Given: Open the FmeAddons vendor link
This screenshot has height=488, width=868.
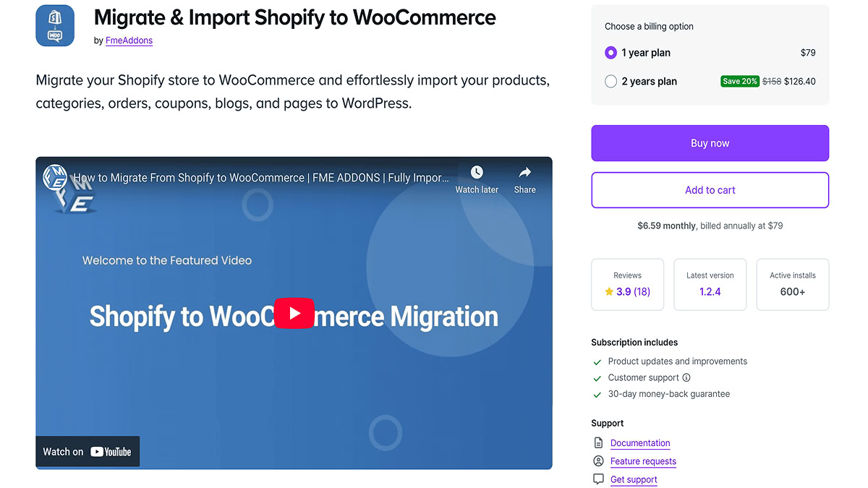Looking at the screenshot, I should coord(129,40).
